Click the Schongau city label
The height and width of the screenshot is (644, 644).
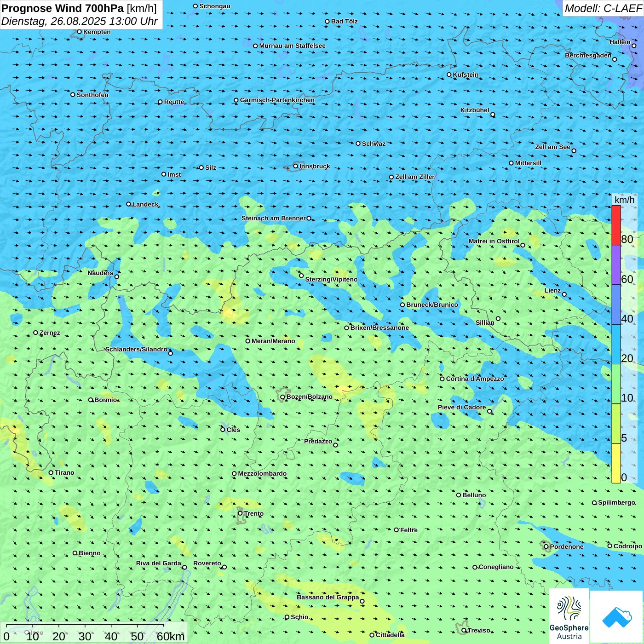[215, 6]
